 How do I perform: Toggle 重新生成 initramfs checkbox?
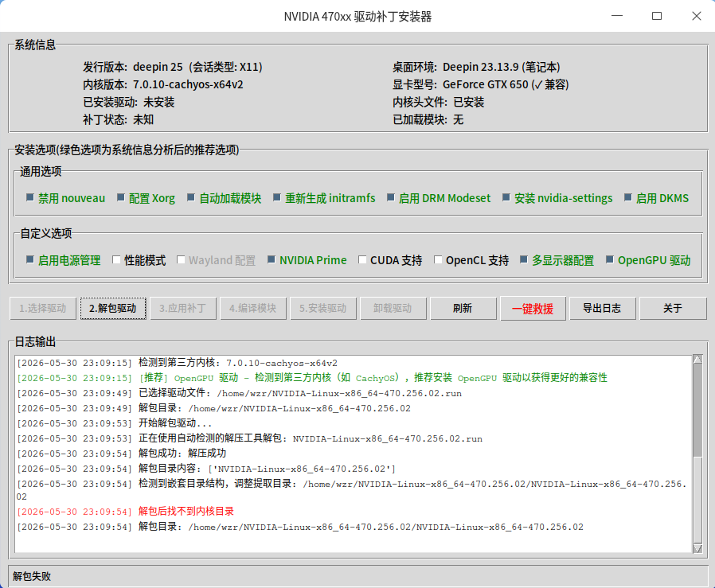pos(277,198)
